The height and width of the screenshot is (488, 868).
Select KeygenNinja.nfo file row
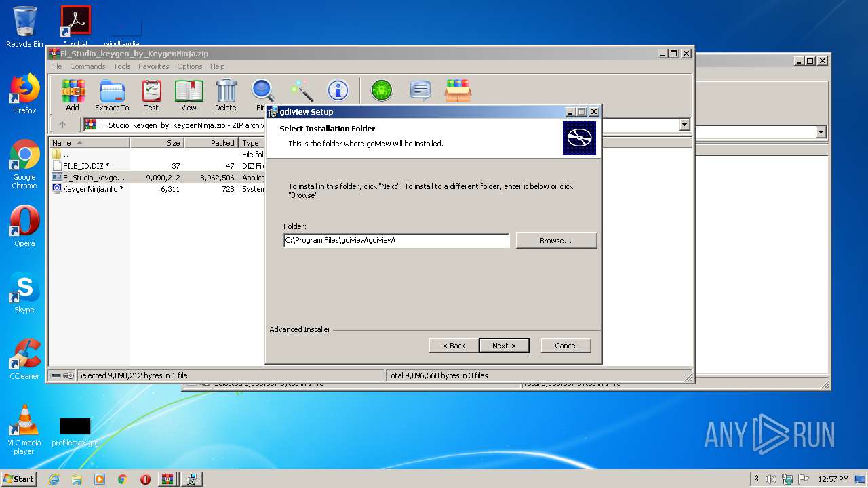click(x=157, y=189)
